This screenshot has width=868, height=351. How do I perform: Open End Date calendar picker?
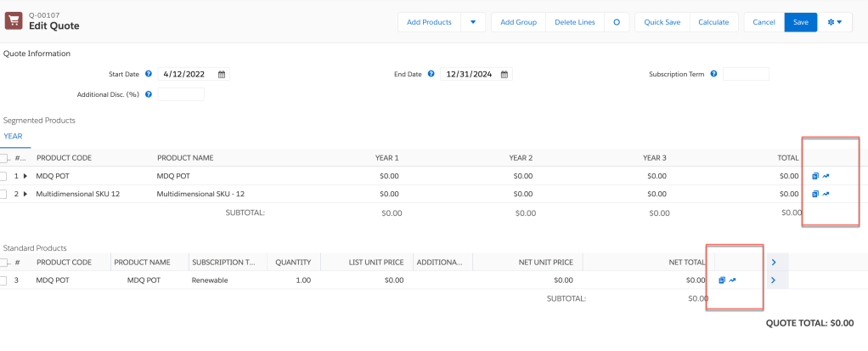[x=504, y=75]
